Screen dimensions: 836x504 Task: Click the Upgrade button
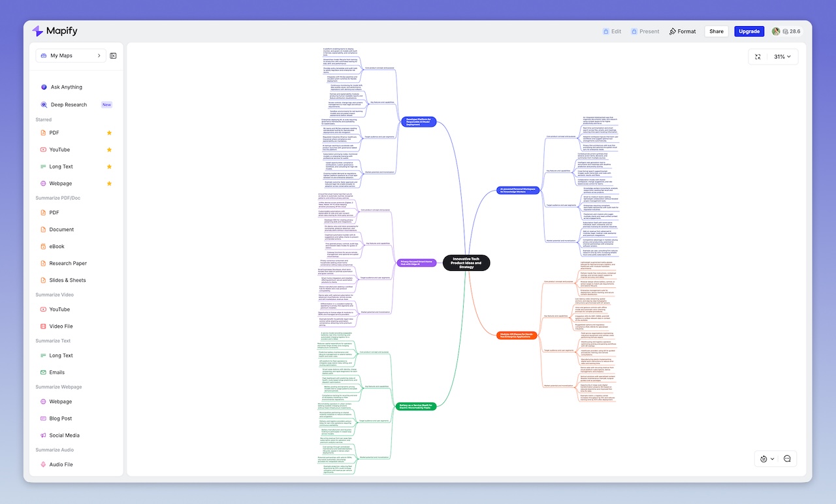(x=748, y=31)
